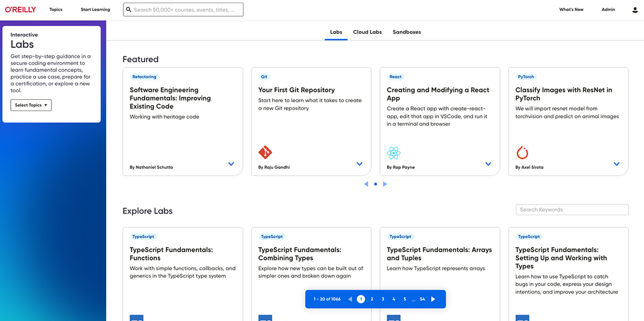
Task: Select the featured carousel dot indicator
Action: [x=376, y=184]
